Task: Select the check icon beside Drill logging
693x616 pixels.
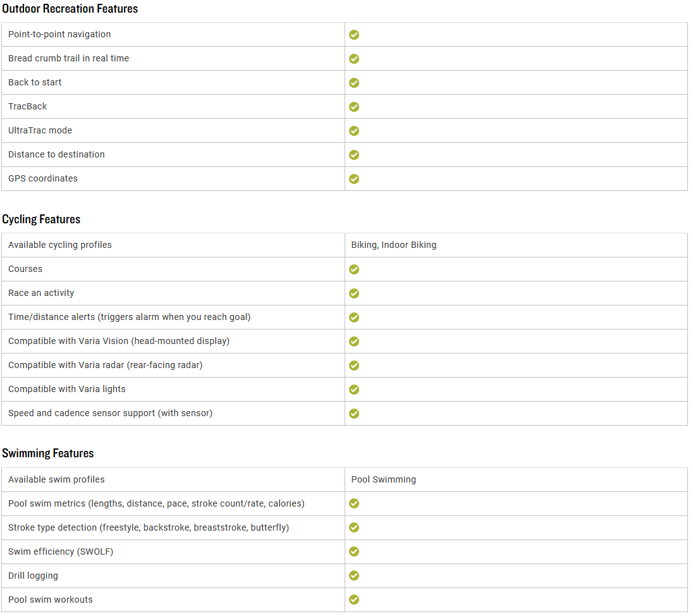Action: point(354,576)
